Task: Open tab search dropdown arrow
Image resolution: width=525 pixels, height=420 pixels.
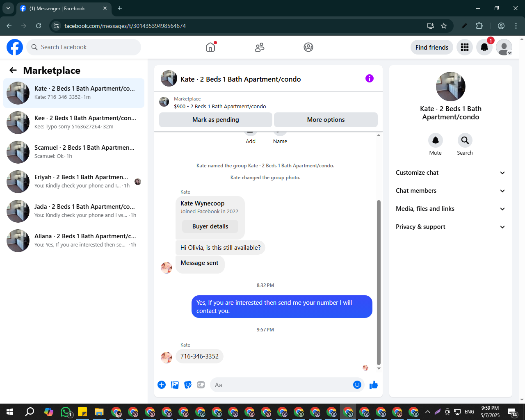Action: point(8,8)
